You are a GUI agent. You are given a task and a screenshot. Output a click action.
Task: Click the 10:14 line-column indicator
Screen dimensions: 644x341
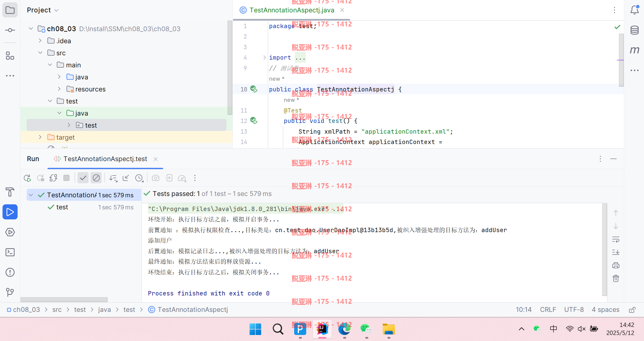click(524, 310)
